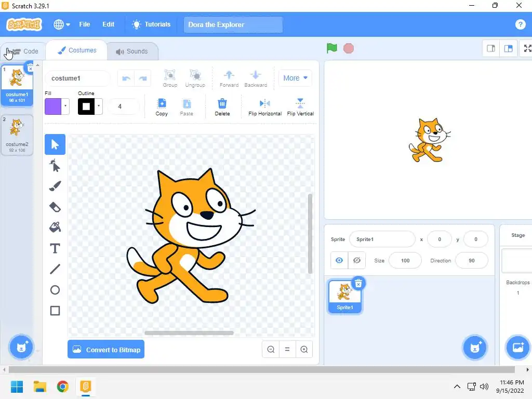The width and height of the screenshot is (532, 399).
Task: Click Convert to Bitmap button
Action: 106,350
